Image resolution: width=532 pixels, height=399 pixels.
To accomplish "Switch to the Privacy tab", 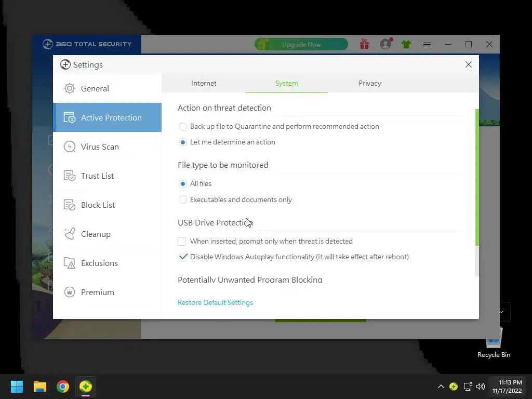I will (370, 83).
